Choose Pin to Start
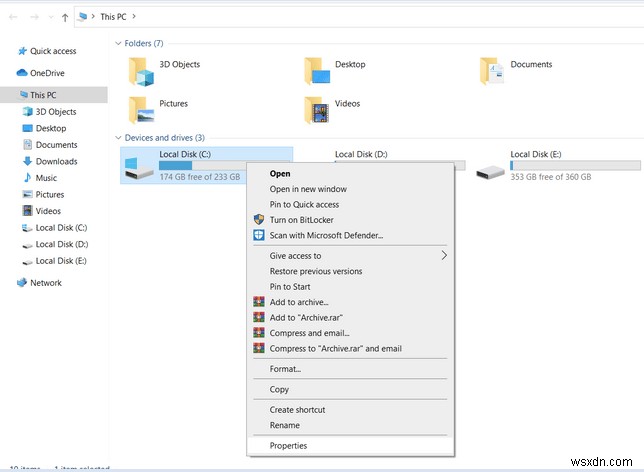 pos(350,287)
